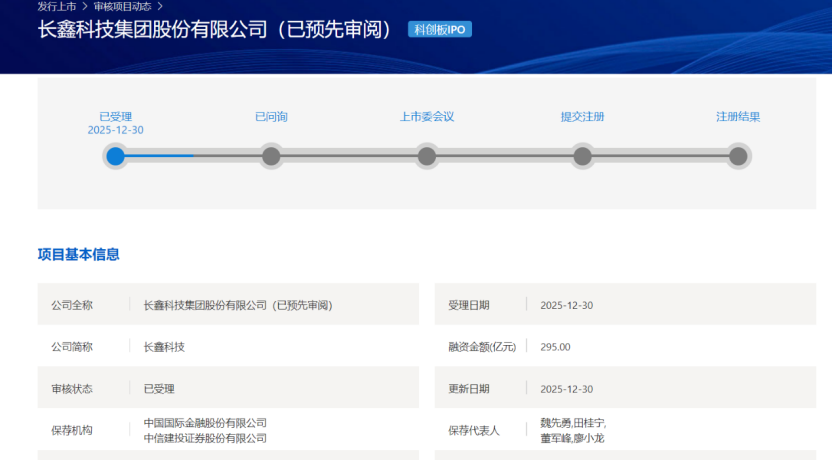832x460 pixels.
Task: Click the blue 已受理 step circle
Action: click(x=116, y=156)
